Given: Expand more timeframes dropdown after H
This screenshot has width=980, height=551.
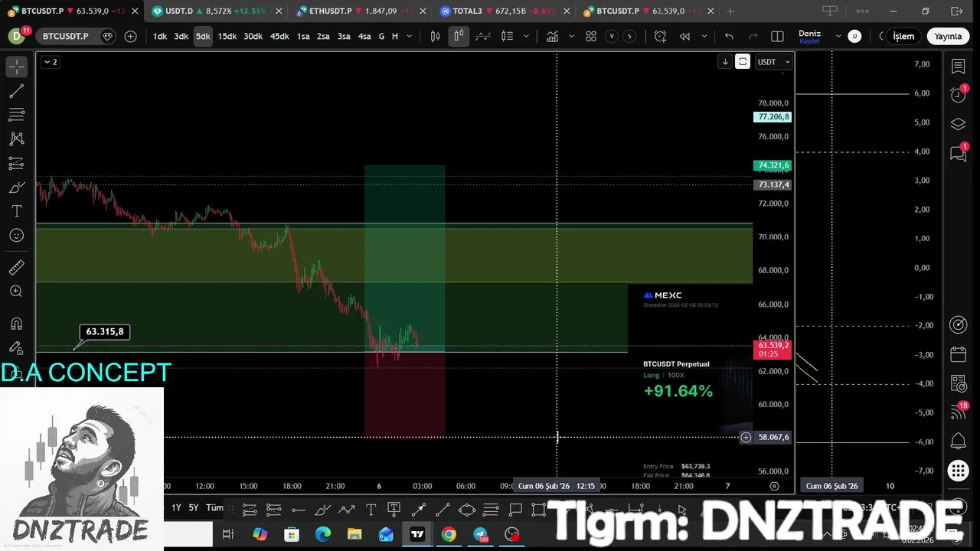Looking at the screenshot, I should click(x=410, y=37).
